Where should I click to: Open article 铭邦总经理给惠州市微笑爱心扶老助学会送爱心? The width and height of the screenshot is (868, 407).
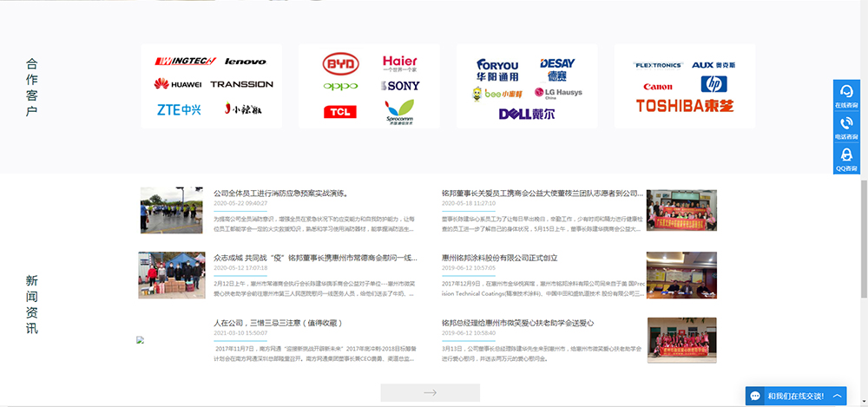point(517,323)
